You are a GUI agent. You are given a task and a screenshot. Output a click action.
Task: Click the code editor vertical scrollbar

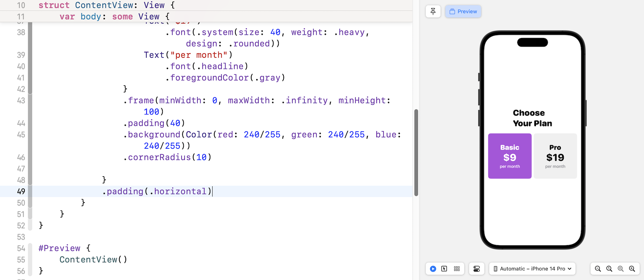click(416, 152)
